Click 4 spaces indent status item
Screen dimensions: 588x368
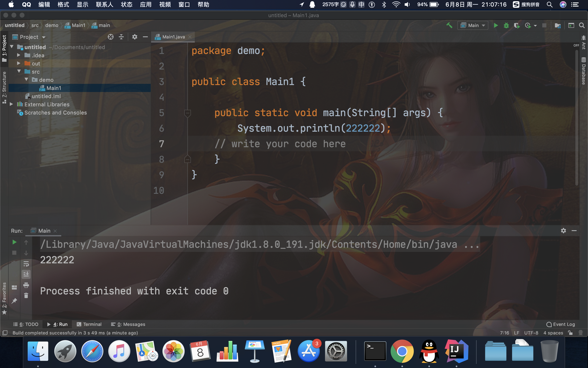(553, 333)
